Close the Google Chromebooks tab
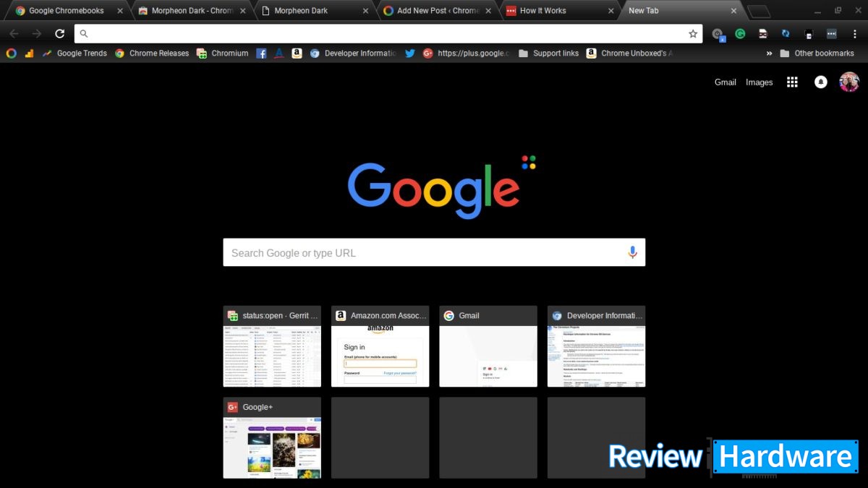Image resolution: width=868 pixels, height=488 pixels. [120, 11]
